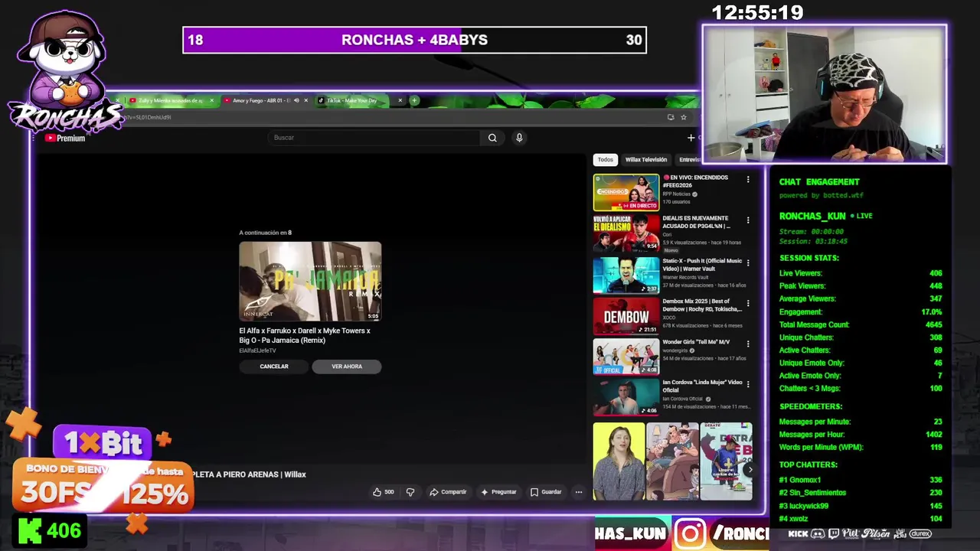Select the Willax Televisión filter chip
The image size is (980, 551).
646,160
